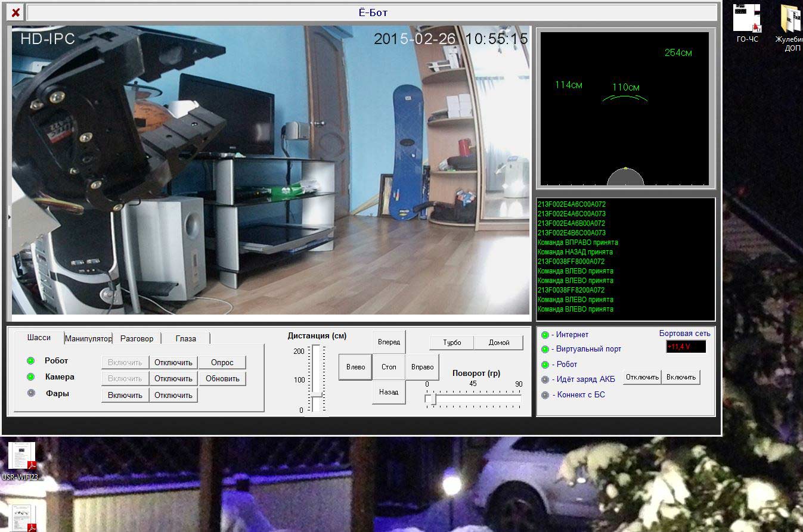Select the Глаза tab
Viewport: 803px width, 532px height.
(185, 338)
